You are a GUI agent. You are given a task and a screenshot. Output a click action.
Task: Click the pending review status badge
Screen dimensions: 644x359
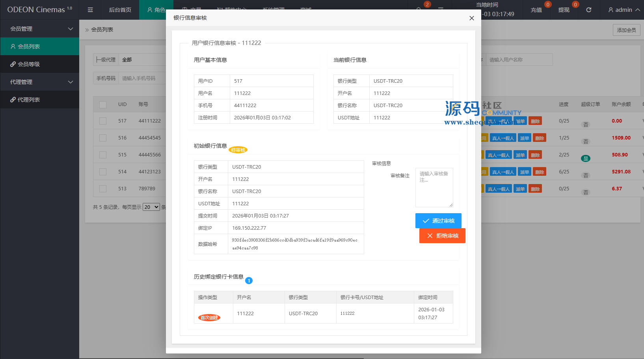coord(238,150)
